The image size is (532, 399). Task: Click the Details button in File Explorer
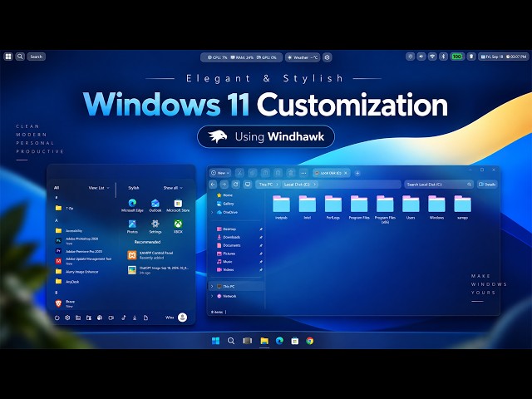tap(487, 185)
